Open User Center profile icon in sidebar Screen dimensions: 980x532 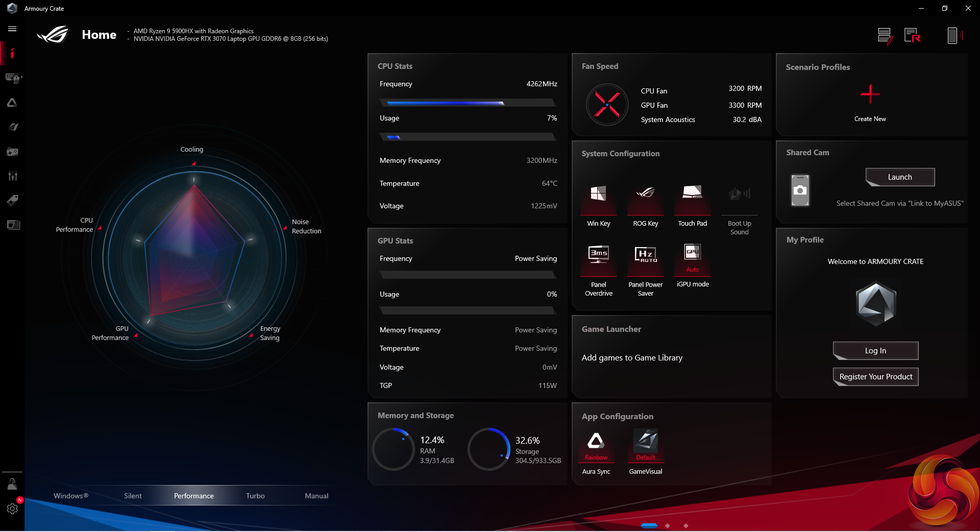tap(12, 484)
